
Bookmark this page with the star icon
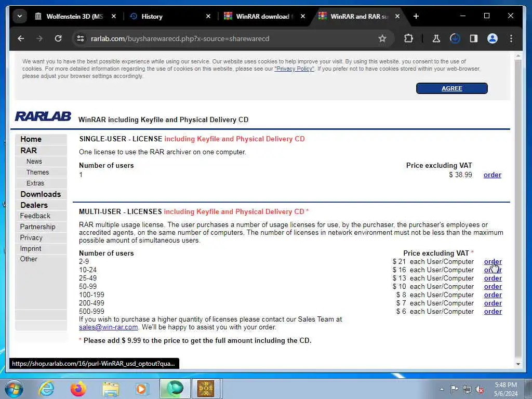pos(382,38)
